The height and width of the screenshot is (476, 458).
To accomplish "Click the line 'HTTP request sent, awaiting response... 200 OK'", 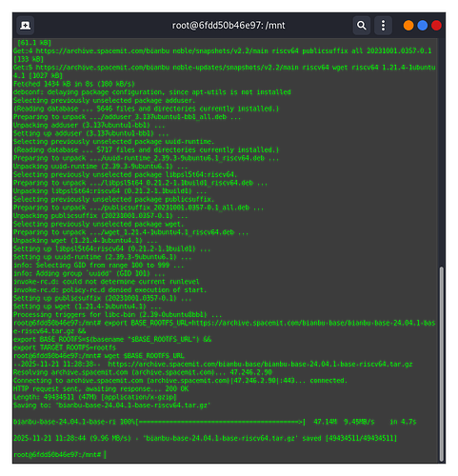I will click(x=101, y=388).
